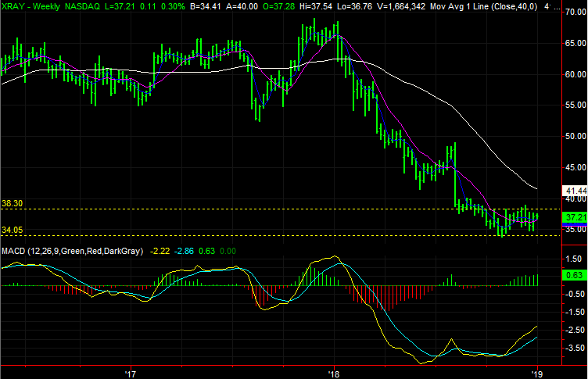This screenshot has width=588, height=379.
Task: Click the '18 year marker on time axis
Action: click(x=335, y=373)
